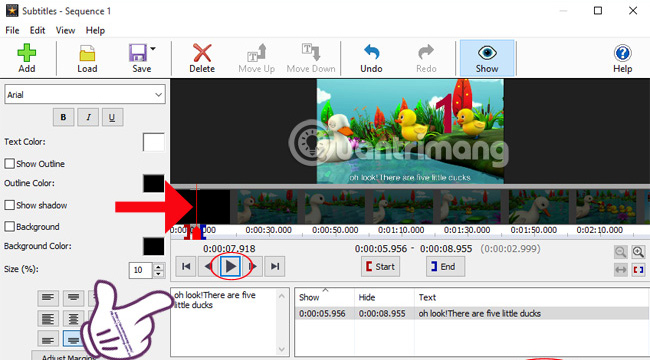The width and height of the screenshot is (650, 360).
Task: Open Help from the toolbar
Action: tap(622, 58)
